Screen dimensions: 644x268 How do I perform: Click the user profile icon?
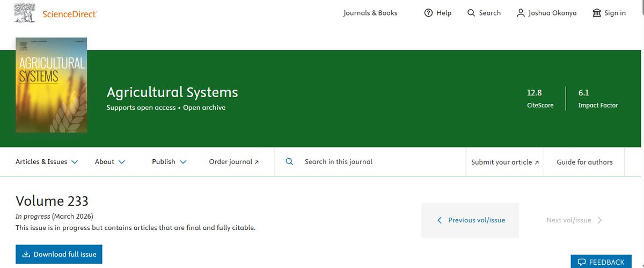pos(521,13)
